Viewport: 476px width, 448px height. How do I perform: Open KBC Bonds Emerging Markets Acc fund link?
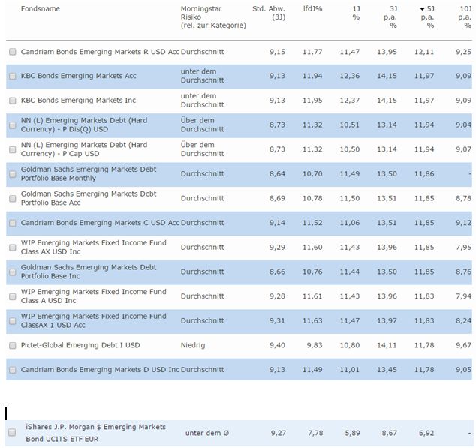78,76
